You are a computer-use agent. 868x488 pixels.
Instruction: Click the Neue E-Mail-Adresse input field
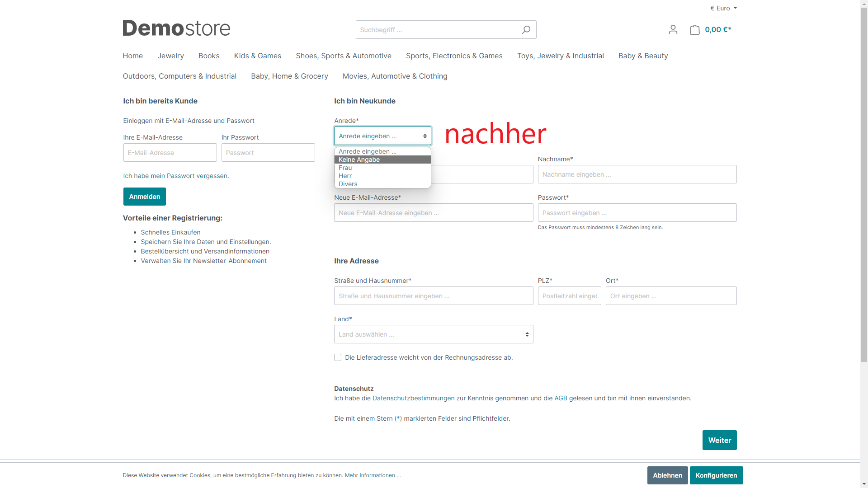pos(434,213)
